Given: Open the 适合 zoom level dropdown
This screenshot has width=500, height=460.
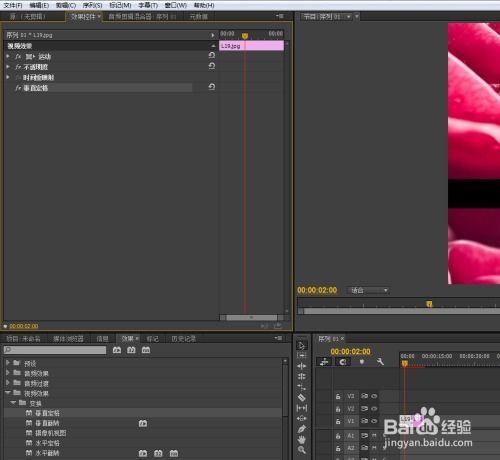Looking at the screenshot, I should 368,290.
